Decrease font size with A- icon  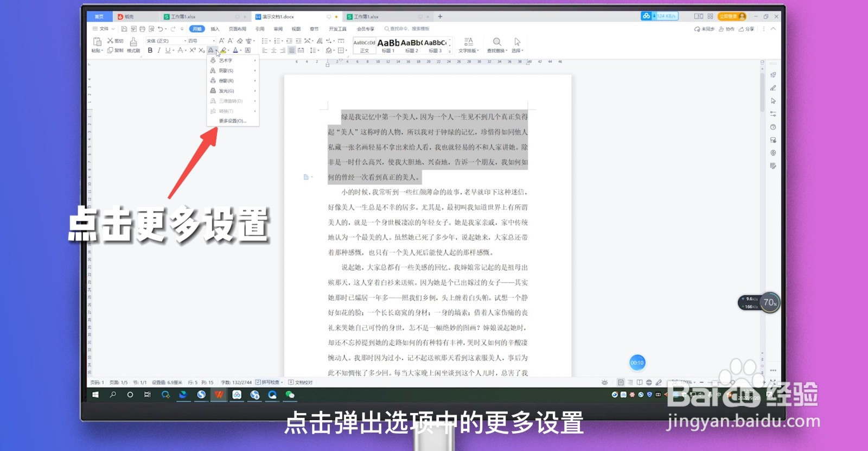[x=230, y=41]
